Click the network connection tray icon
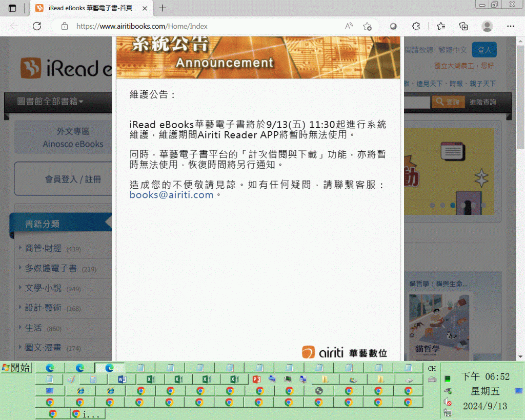 pos(448,413)
